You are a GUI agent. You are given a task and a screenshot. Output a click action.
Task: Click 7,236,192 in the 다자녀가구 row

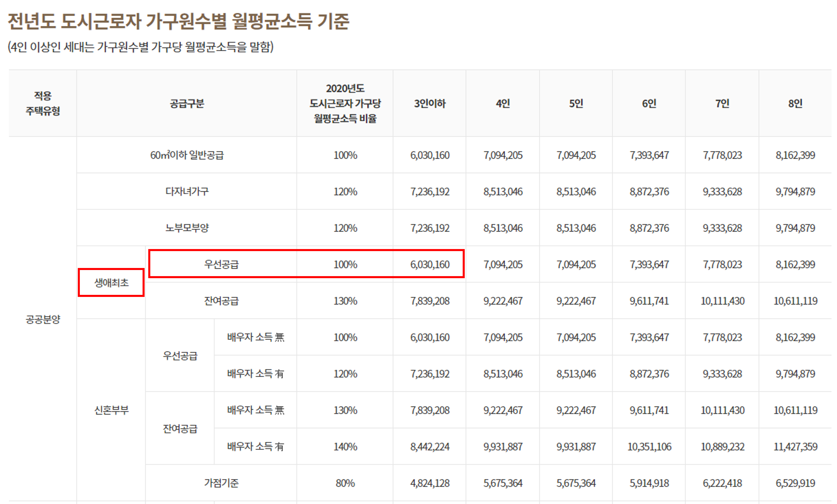coord(429,192)
